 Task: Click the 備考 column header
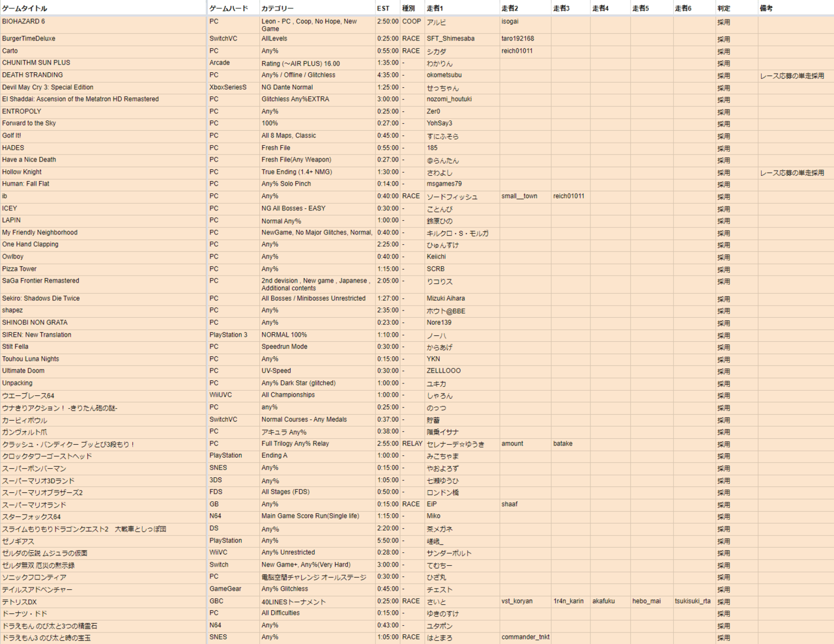click(796, 8)
